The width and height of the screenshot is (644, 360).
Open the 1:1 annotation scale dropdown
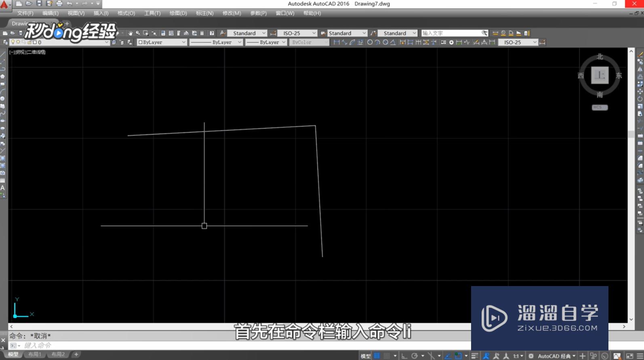[518, 356]
